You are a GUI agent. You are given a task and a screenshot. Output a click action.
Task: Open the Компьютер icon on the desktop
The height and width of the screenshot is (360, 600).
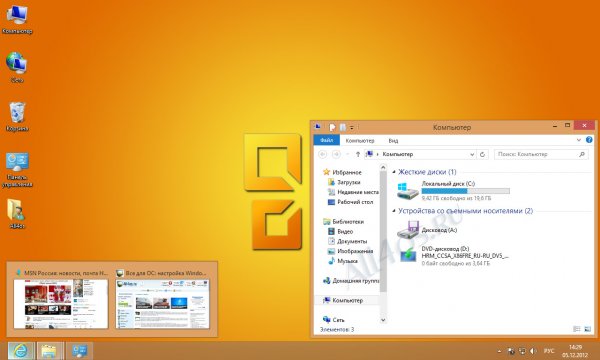pos(17,20)
